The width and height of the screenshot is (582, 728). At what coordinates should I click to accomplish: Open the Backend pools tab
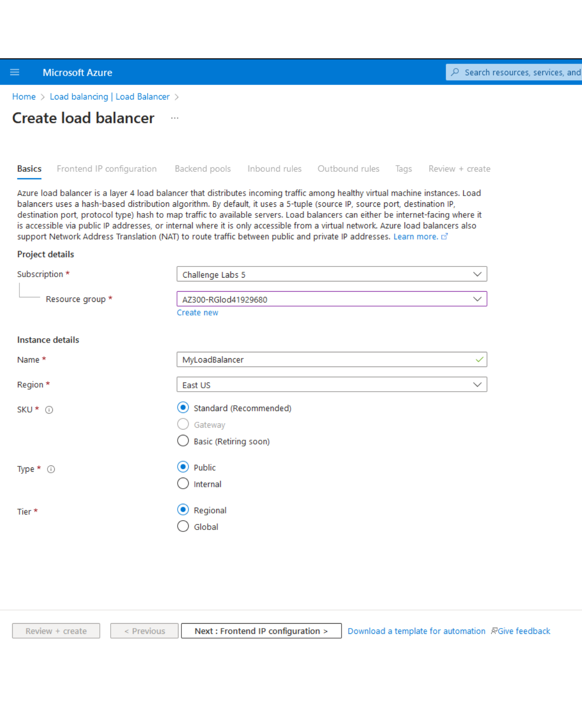pyautogui.click(x=203, y=169)
